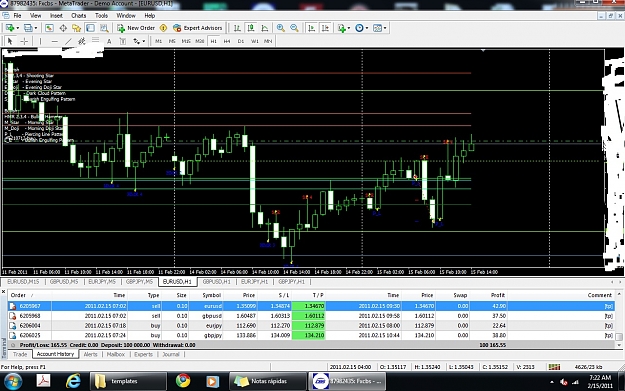Select the vertical line drawing tool
Image resolution: width=625 pixels, height=391 pixels.
40,41
